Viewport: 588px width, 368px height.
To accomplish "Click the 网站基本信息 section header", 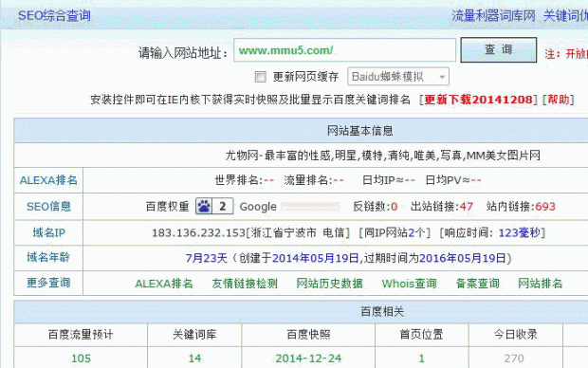I will [x=359, y=131].
